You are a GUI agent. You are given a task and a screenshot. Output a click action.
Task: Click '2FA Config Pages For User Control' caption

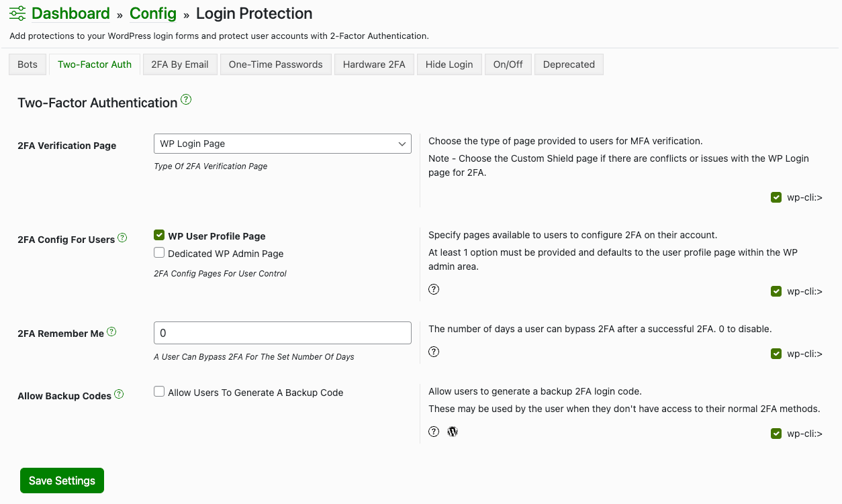[x=220, y=273]
